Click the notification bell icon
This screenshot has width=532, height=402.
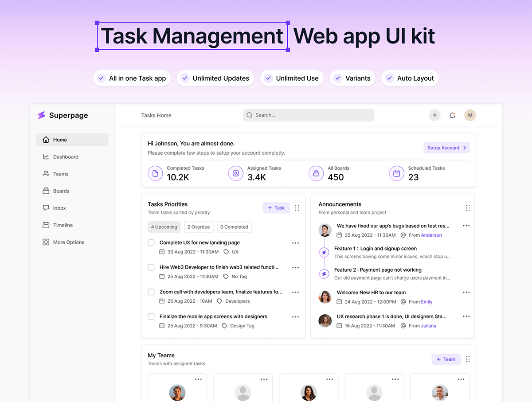click(x=452, y=115)
